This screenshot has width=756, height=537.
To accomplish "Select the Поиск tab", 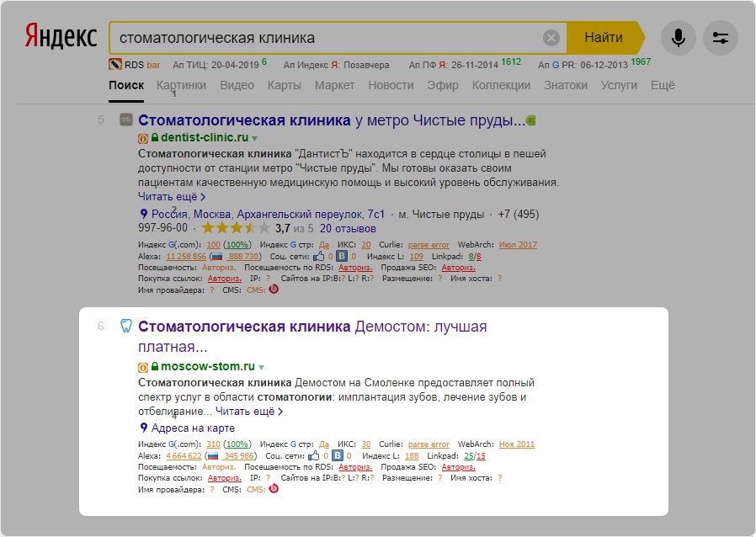I will [x=126, y=85].
